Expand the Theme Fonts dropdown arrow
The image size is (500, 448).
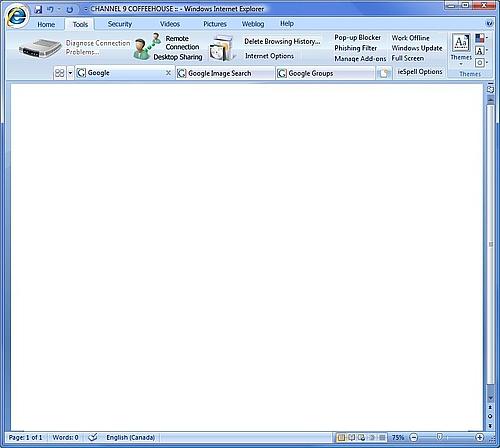click(x=487, y=51)
